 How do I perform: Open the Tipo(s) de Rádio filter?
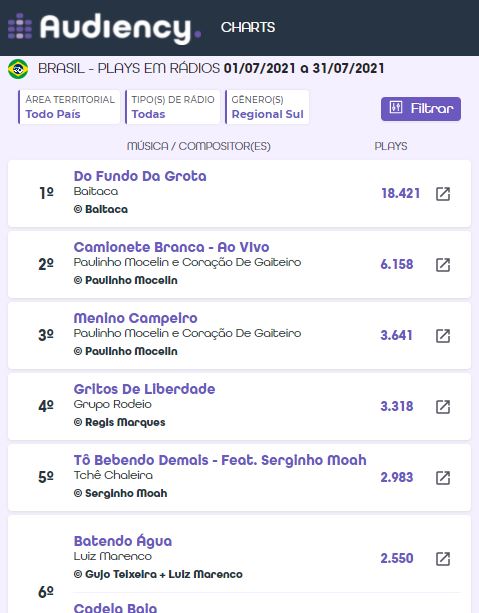click(172, 107)
